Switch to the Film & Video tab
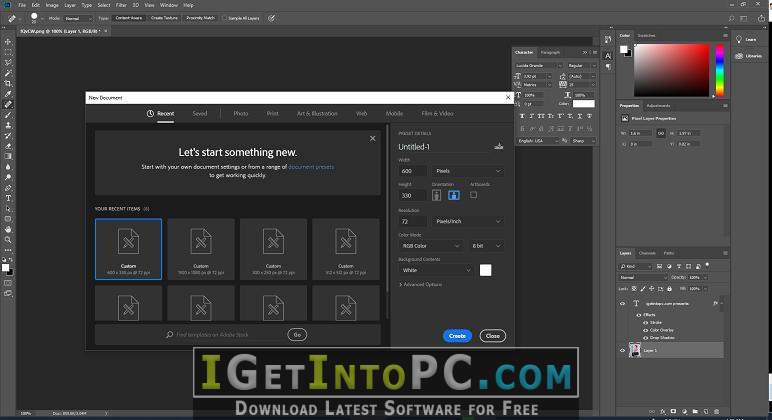The height and width of the screenshot is (420, 772). click(x=437, y=113)
